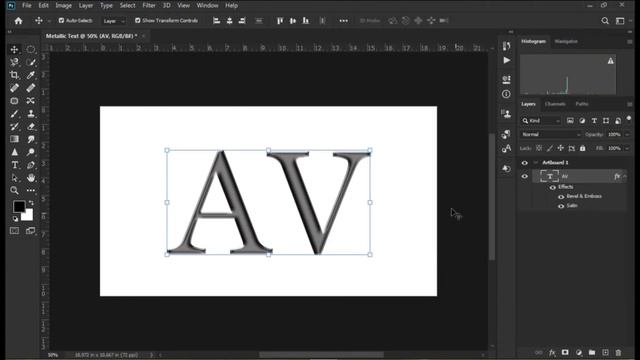Open the Layers panel menu
Viewport: 640px width, 360px height.
(629, 104)
